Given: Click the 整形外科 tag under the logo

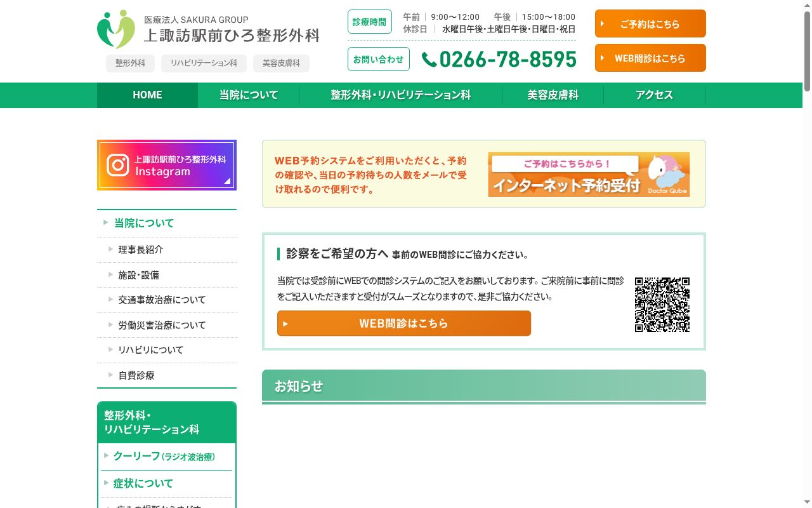Looking at the screenshot, I should 130,63.
